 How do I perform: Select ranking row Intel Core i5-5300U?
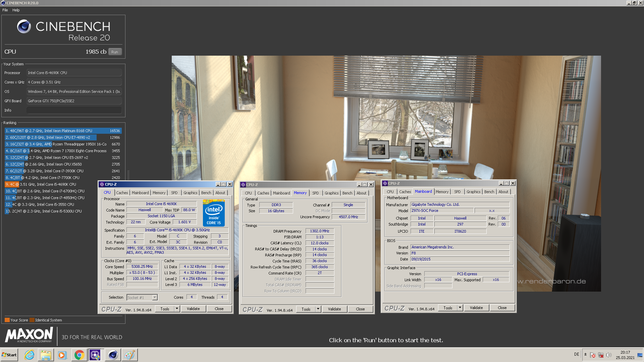point(63,211)
